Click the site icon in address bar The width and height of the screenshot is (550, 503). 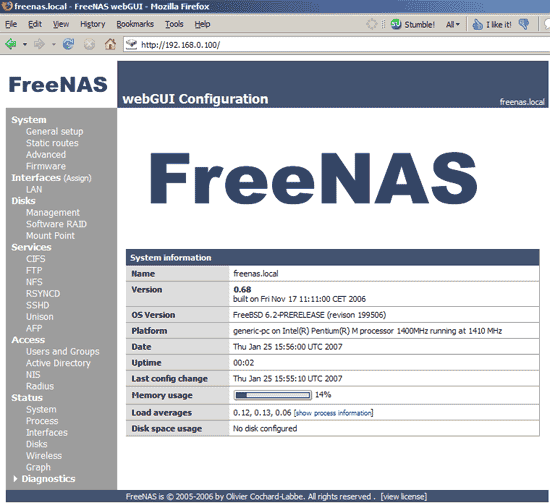coord(132,45)
